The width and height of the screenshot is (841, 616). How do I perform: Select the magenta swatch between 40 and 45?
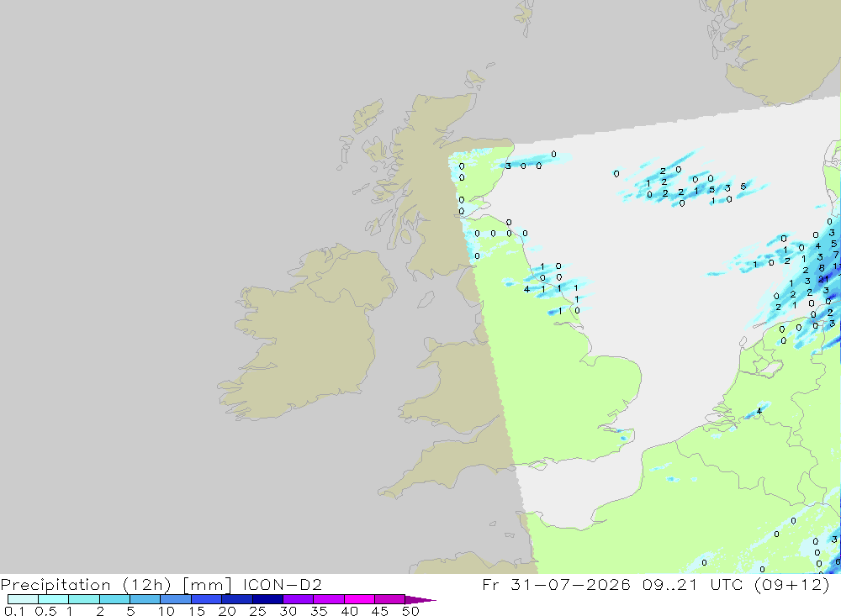pos(359,599)
